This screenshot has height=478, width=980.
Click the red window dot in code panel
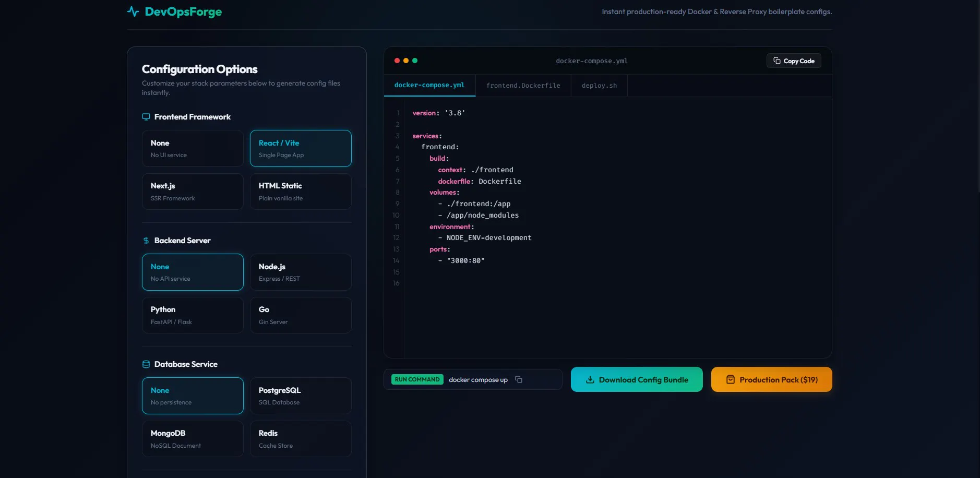[397, 61]
